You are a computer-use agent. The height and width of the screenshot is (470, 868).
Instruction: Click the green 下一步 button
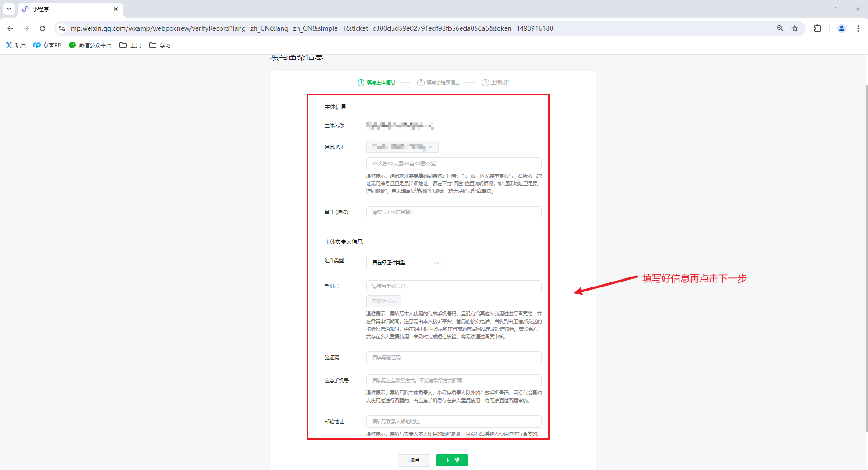[452, 460]
